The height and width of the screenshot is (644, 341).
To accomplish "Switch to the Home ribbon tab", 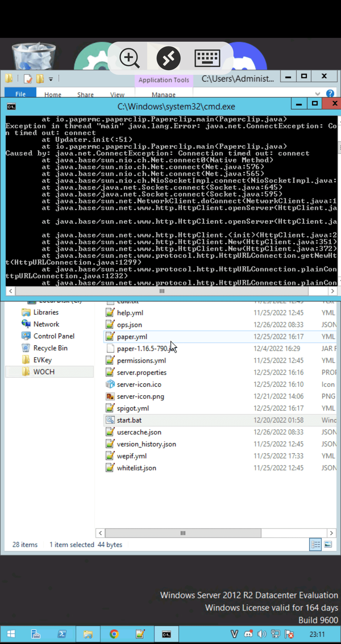I will coord(53,94).
